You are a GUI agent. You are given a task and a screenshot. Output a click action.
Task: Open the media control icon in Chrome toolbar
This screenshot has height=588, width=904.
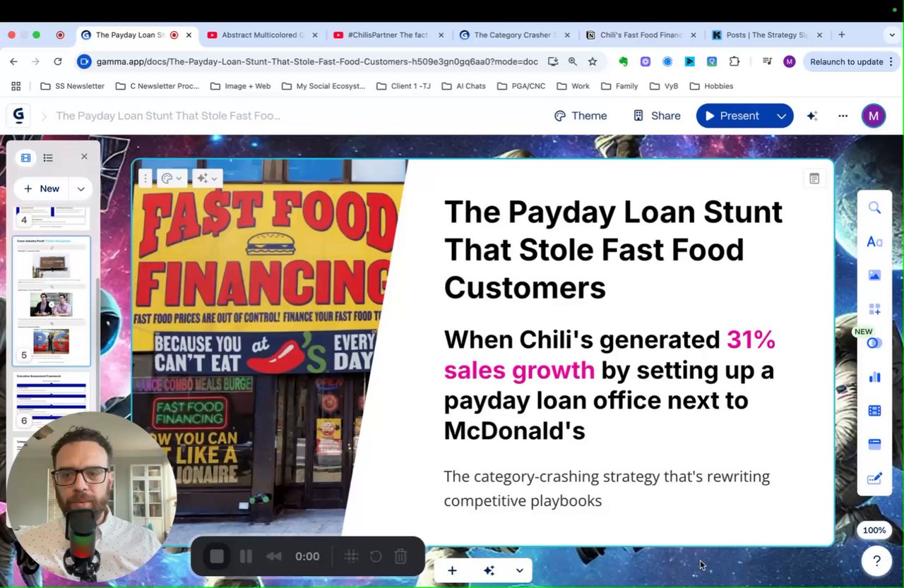(x=767, y=61)
